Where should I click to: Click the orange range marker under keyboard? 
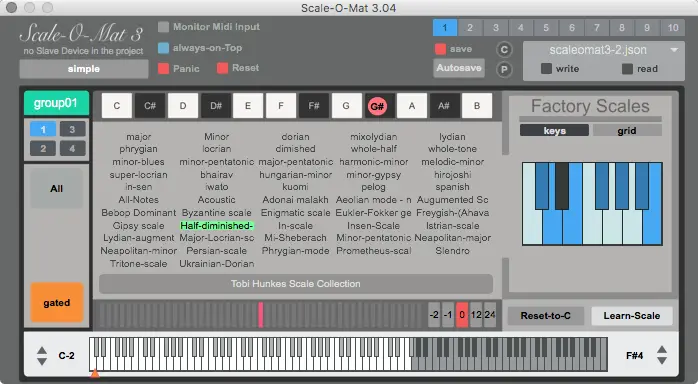(x=94, y=373)
